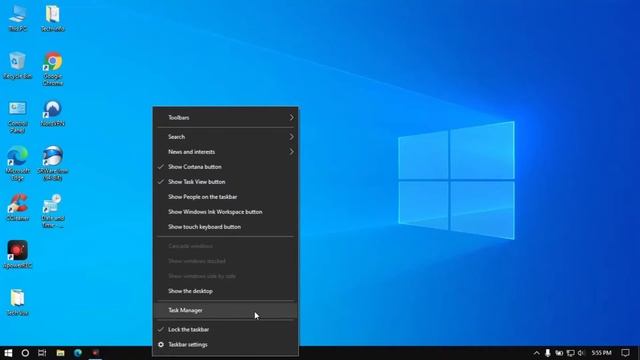The width and height of the screenshot is (640, 360).
Task: Open Task Manager from the context menu
Action: click(225, 311)
